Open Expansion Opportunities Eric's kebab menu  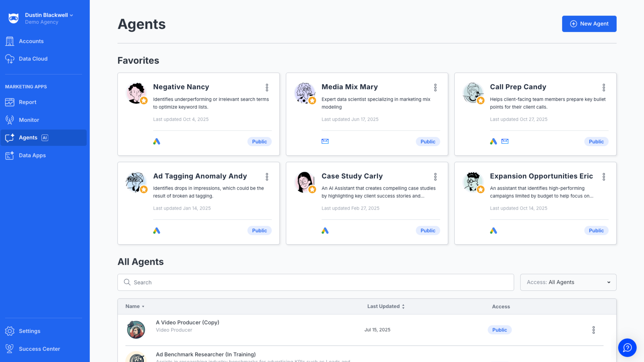tap(603, 177)
